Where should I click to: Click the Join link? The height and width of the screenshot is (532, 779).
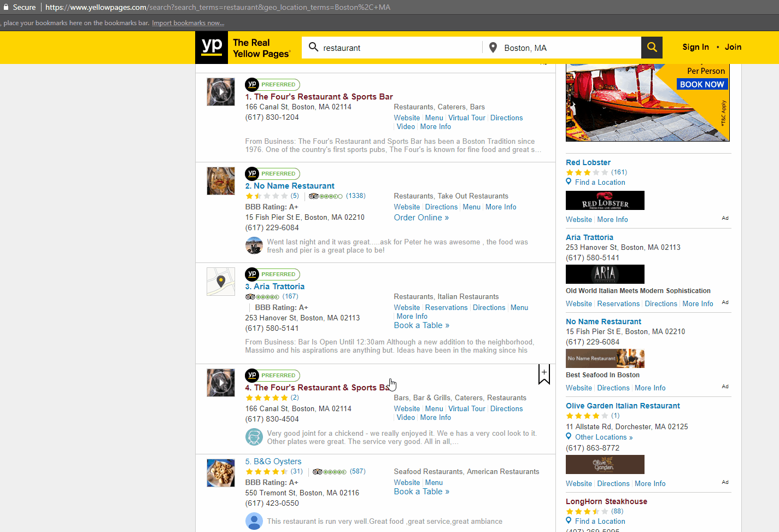733,47
